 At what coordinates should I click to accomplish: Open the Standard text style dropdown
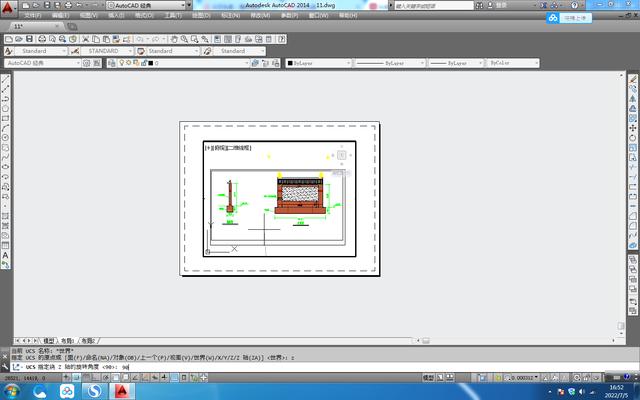tap(40, 50)
